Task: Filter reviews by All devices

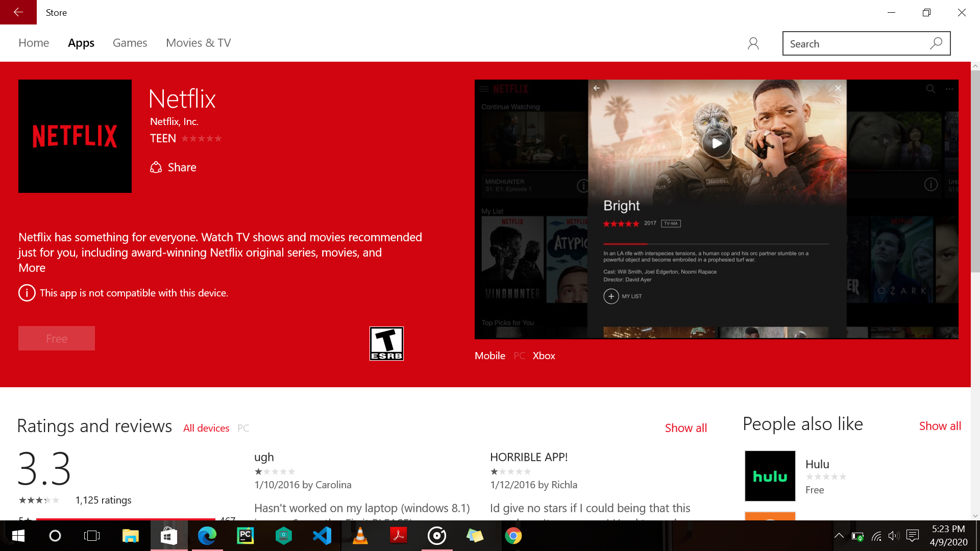Action: [206, 428]
